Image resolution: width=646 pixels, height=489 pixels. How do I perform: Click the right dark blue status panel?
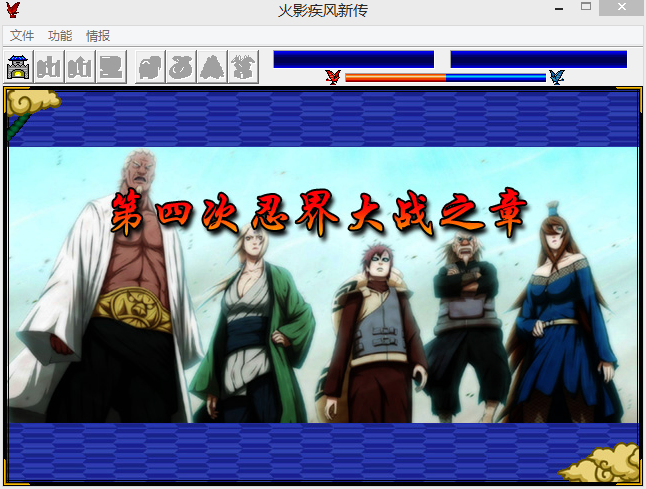click(538, 59)
